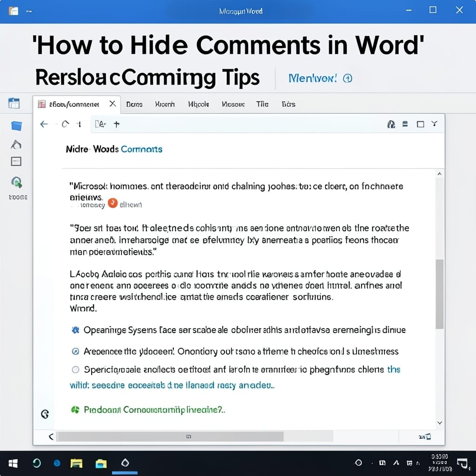Open the diamond-shaped active taskbar app

tap(125, 463)
